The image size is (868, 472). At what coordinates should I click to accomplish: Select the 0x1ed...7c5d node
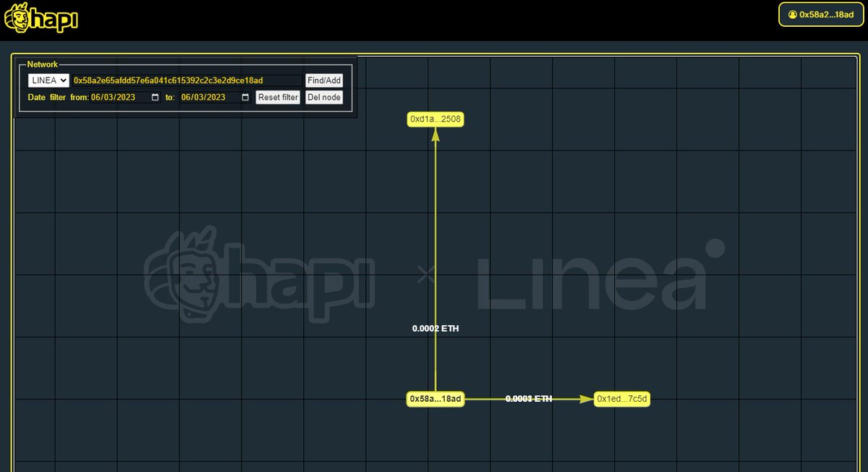pyautogui.click(x=622, y=399)
